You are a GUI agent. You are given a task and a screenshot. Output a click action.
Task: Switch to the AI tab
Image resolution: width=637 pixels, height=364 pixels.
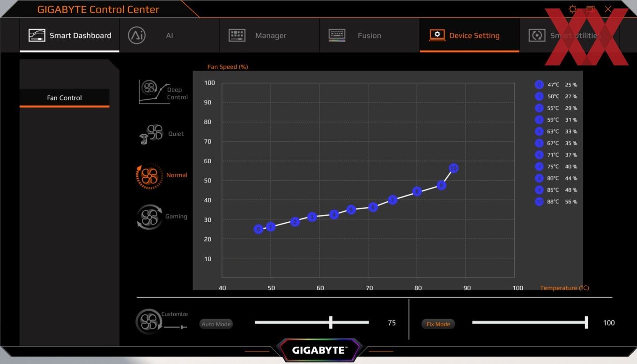coord(170,36)
